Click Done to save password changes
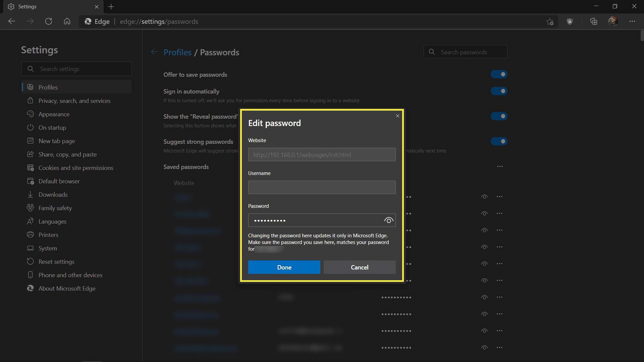The width and height of the screenshot is (644, 362). point(284,267)
